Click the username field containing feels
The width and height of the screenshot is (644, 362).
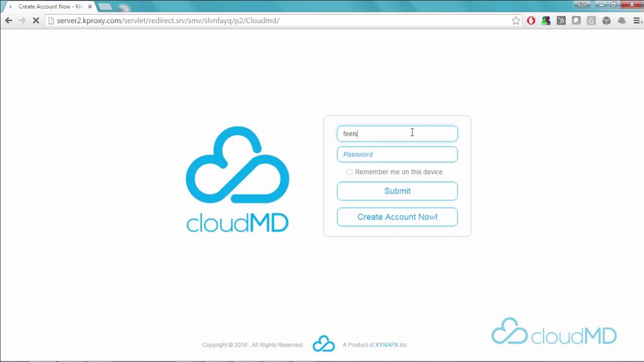[397, 134]
